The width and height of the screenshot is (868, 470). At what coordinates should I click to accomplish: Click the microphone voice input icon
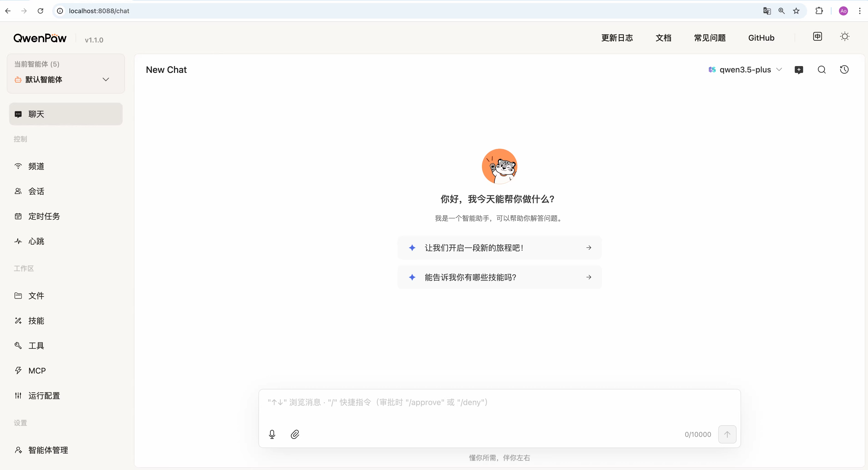click(x=272, y=434)
